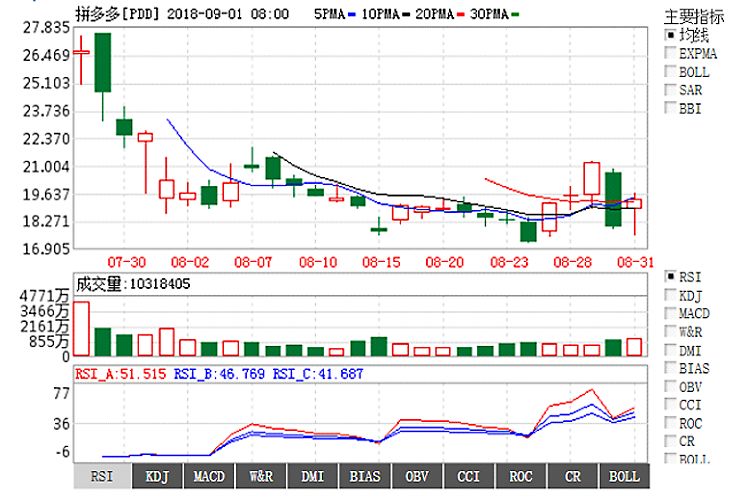
Task: Check the SAR indicator option
Action: point(671,90)
